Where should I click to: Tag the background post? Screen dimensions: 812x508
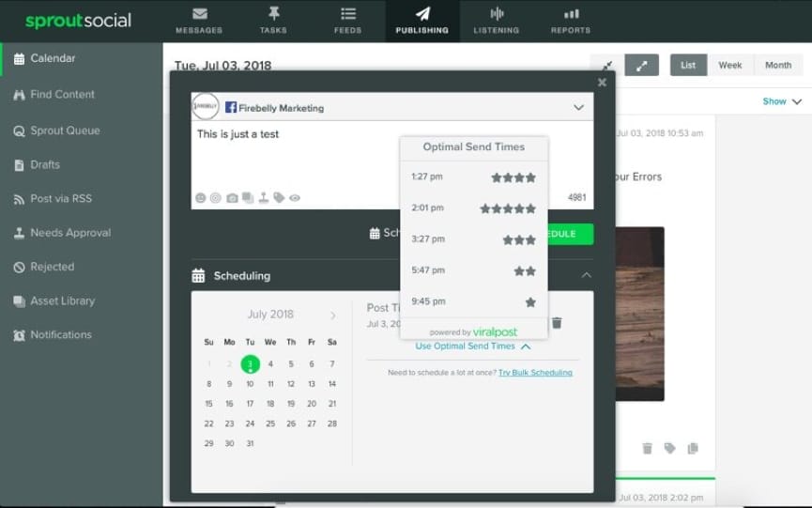pyautogui.click(x=669, y=448)
